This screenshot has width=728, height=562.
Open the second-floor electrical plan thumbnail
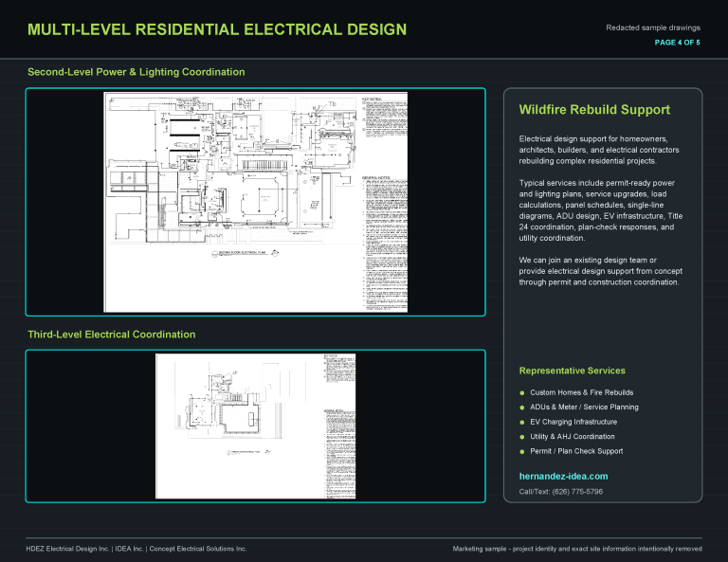tap(255, 202)
